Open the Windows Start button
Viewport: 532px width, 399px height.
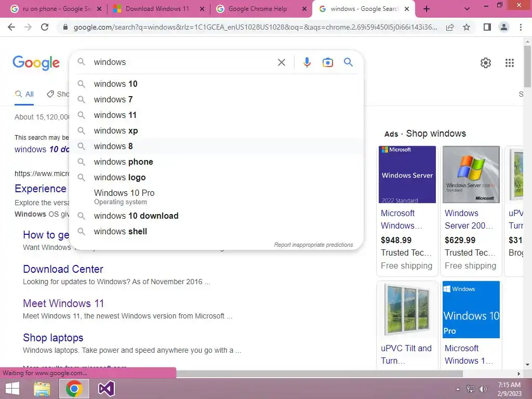(12, 389)
